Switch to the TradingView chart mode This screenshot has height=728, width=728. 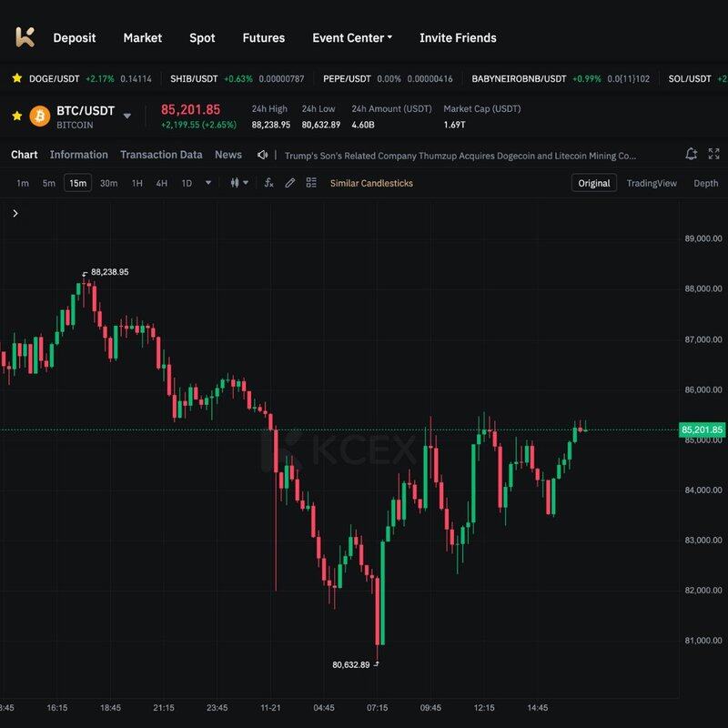point(652,183)
